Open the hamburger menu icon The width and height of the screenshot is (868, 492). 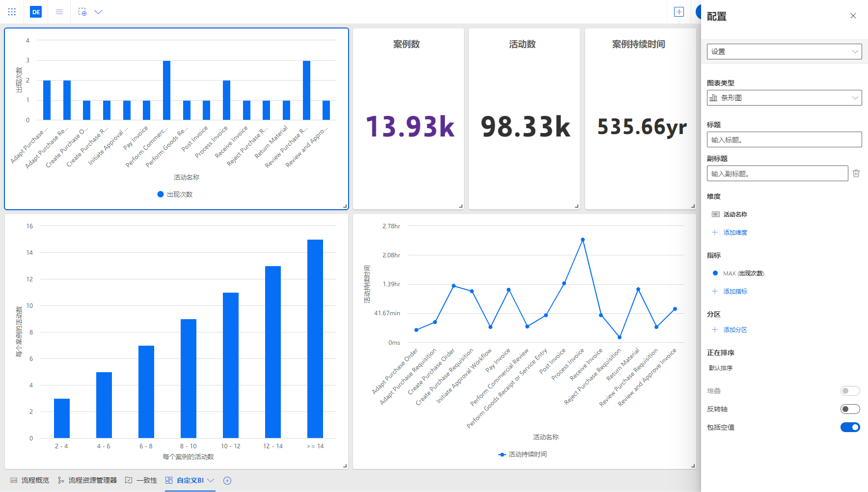tap(59, 12)
